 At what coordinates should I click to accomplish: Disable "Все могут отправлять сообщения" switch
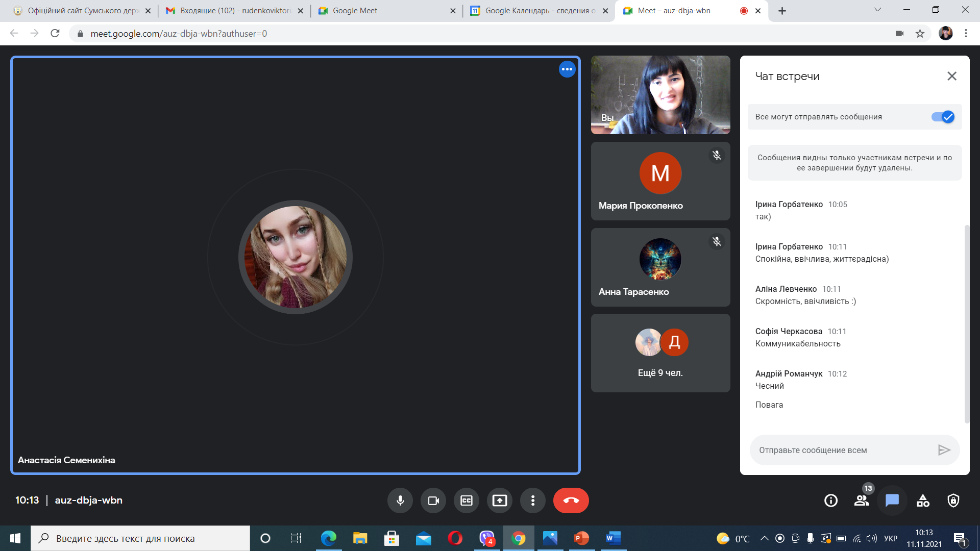pos(943,117)
